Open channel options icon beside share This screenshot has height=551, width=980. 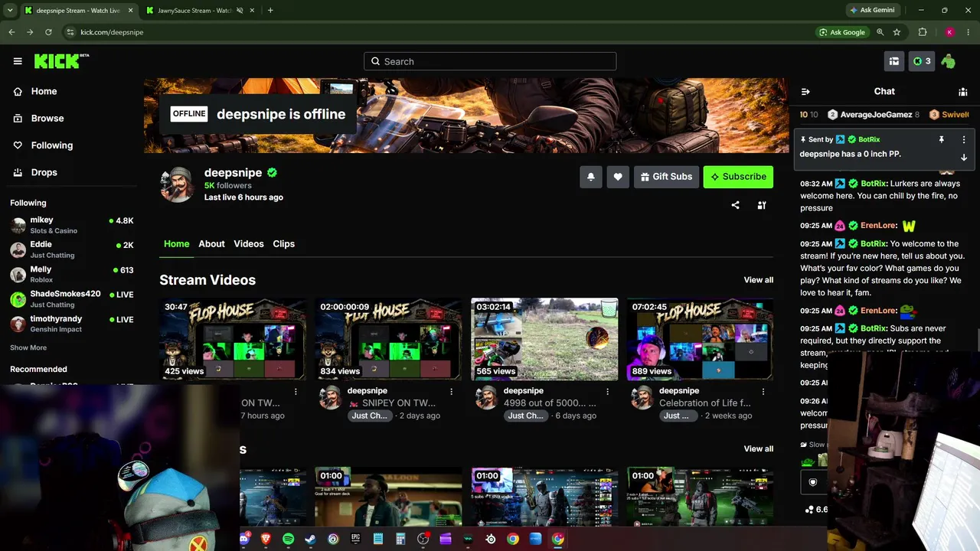pyautogui.click(x=762, y=205)
